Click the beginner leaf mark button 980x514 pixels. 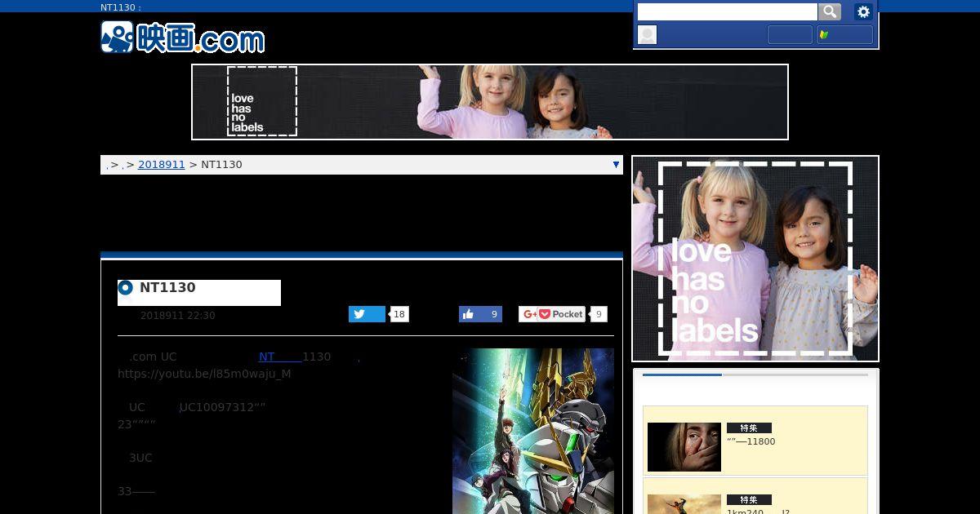click(x=844, y=34)
